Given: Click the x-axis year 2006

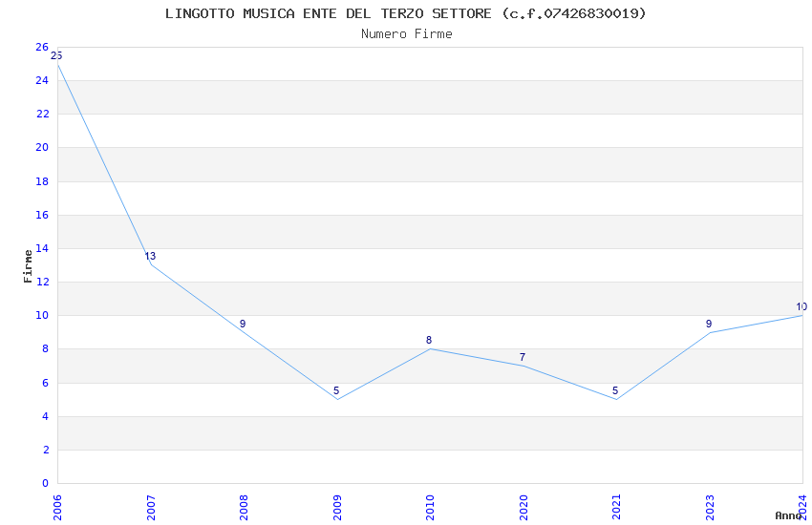Looking at the screenshot, I should coord(57,508).
